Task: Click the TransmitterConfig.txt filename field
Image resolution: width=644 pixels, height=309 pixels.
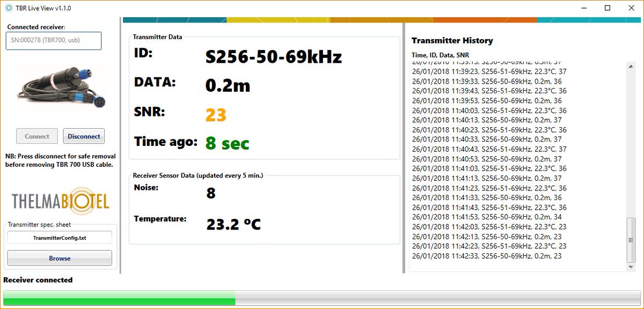Action: [x=59, y=237]
